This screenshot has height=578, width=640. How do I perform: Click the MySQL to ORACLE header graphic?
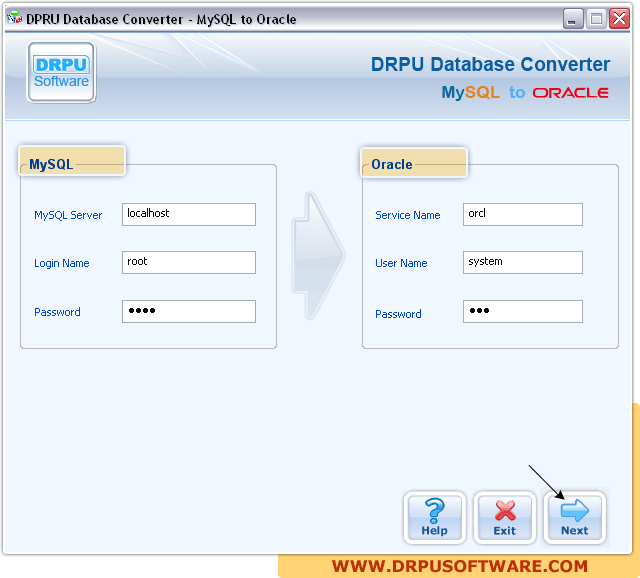click(525, 92)
